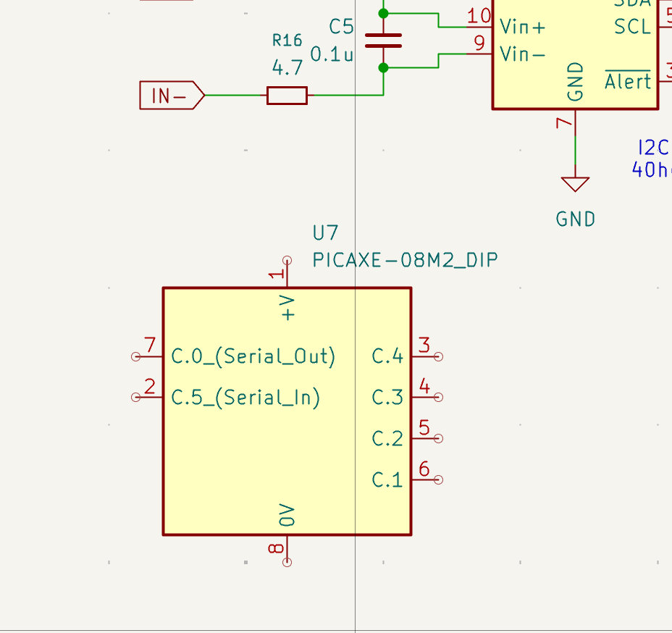Select the PICAXE-08M2_DIP symbol body

point(287,411)
